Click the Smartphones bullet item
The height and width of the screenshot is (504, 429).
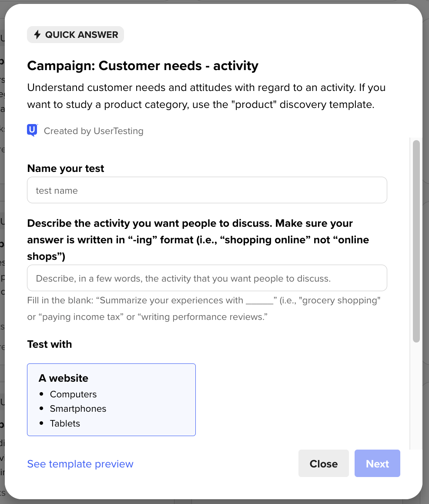point(78,409)
